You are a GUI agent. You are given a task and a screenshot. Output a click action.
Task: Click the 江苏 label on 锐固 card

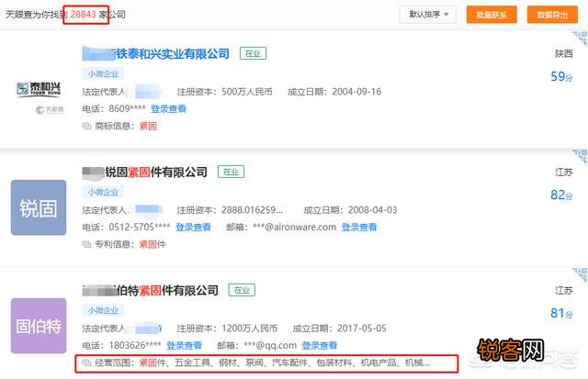point(564,173)
